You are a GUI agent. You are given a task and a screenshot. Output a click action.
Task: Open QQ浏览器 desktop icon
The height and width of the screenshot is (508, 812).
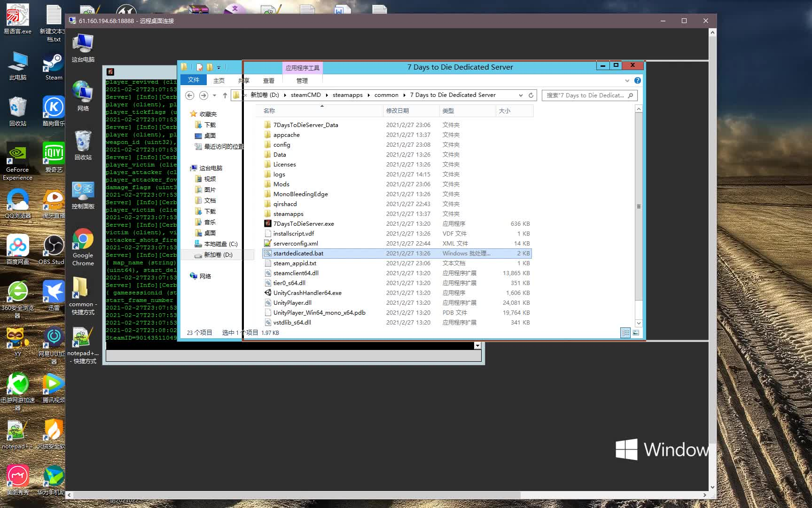(x=17, y=204)
